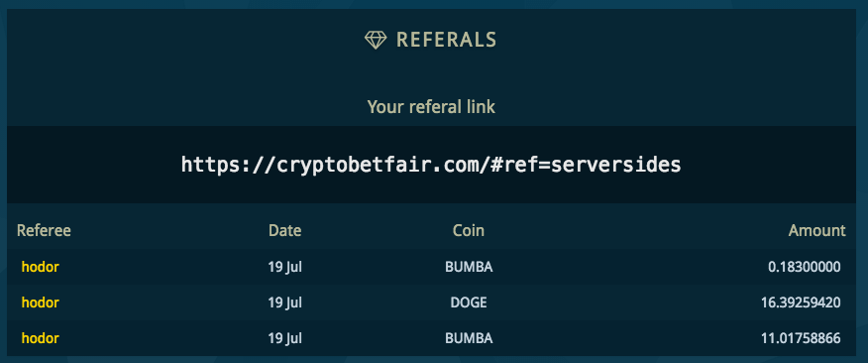The image size is (868, 363).
Task: Open hodor in the DOGE row
Action: tap(41, 302)
